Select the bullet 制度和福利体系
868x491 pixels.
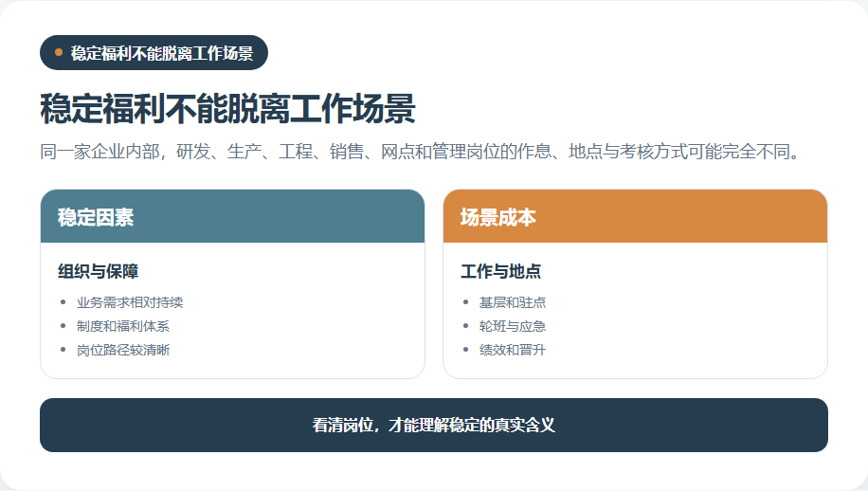[123, 327]
